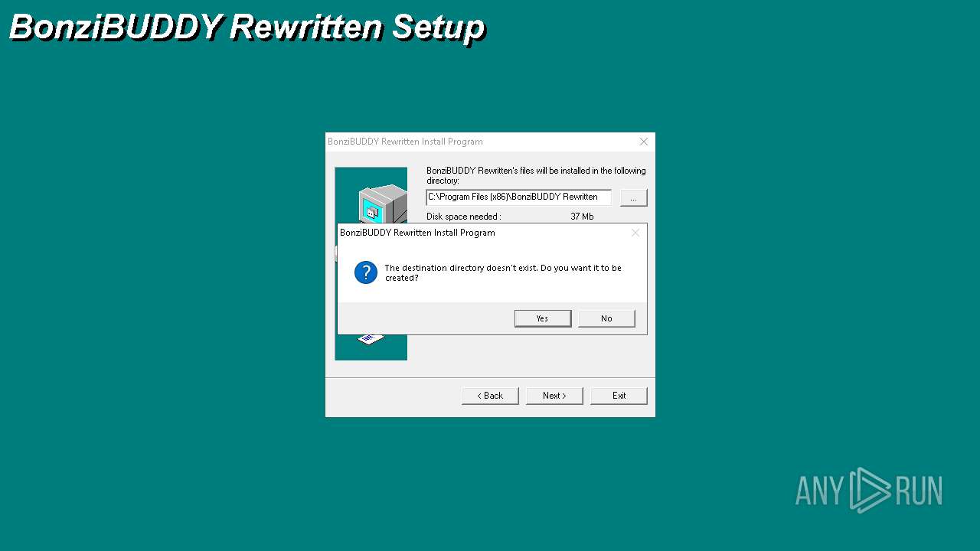The image size is (980, 551).
Task: Decline directory creation with No
Action: [606, 318]
